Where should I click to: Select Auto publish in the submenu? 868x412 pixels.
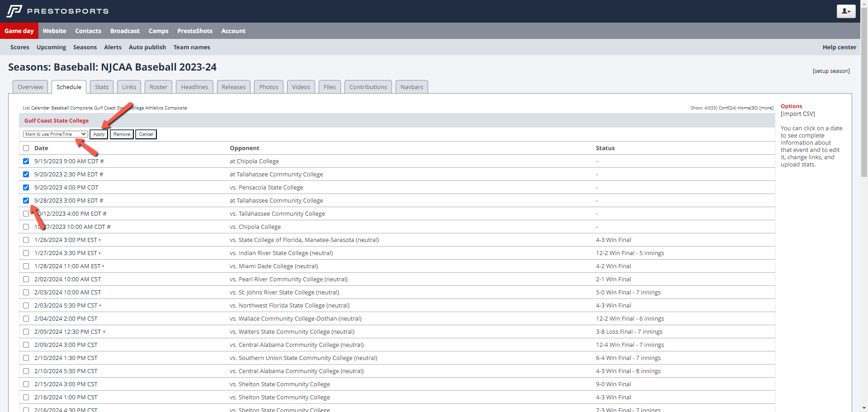(x=147, y=47)
